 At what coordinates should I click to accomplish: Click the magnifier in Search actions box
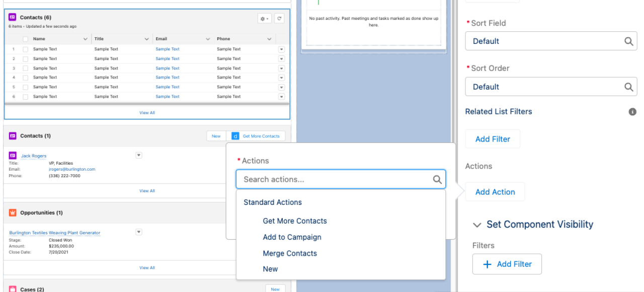coord(437,179)
